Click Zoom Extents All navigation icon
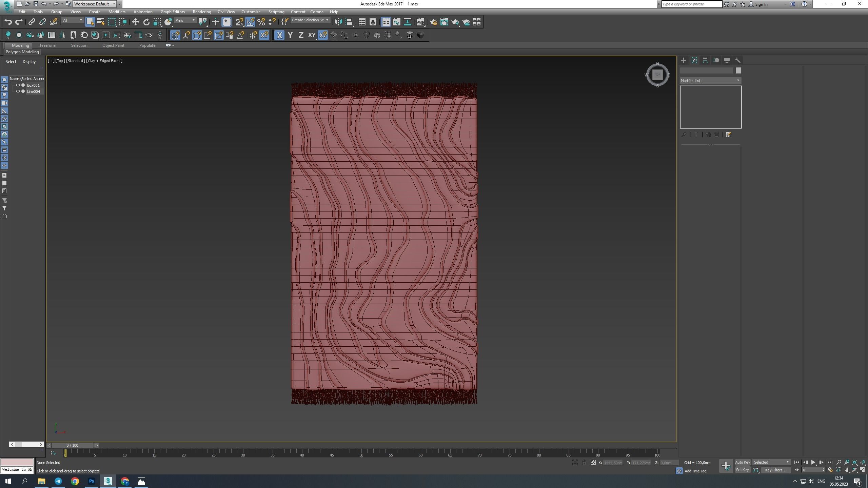868x488 pixels. [x=863, y=462]
